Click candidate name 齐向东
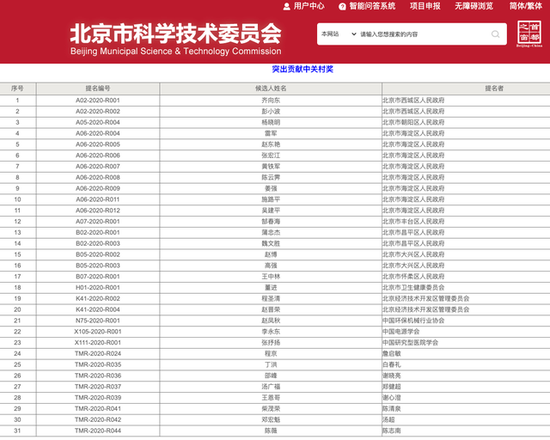The width and height of the screenshot is (550, 440). coord(271,100)
